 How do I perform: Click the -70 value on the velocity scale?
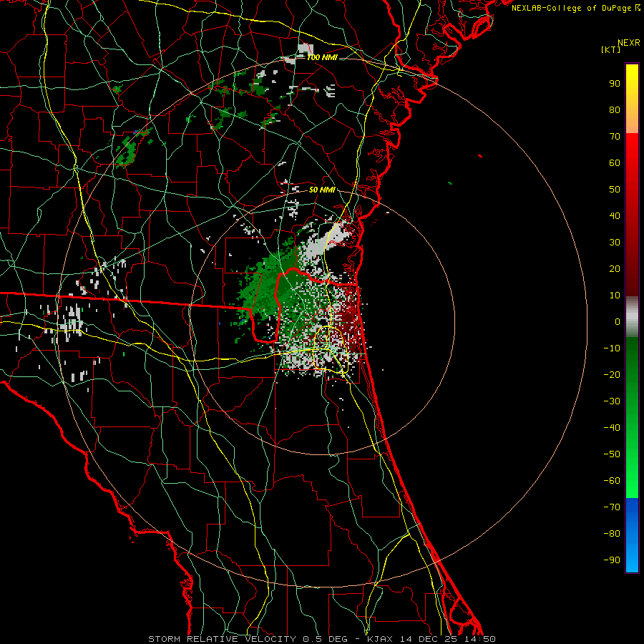pos(612,507)
